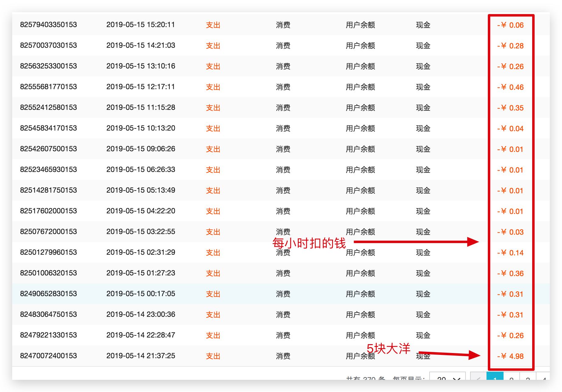Click timestamp 2019-05-15 10:13:20
This screenshot has width=562, height=392.
(x=141, y=128)
